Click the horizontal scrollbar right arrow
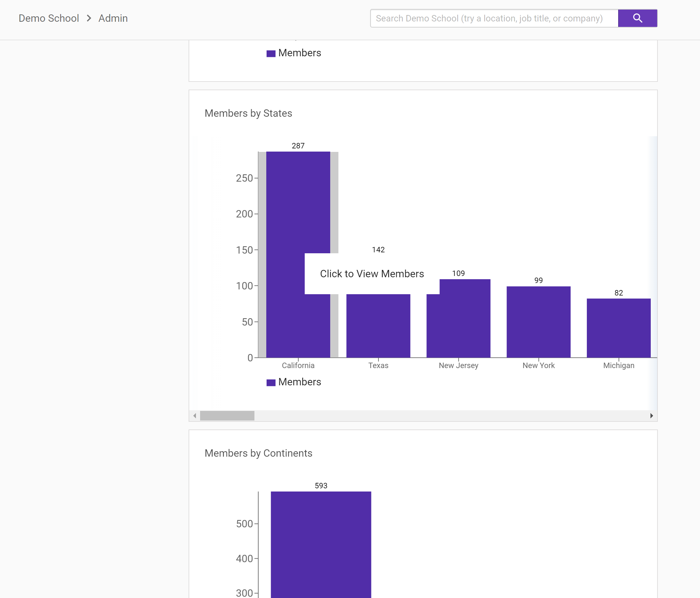The image size is (700, 598). coord(651,415)
